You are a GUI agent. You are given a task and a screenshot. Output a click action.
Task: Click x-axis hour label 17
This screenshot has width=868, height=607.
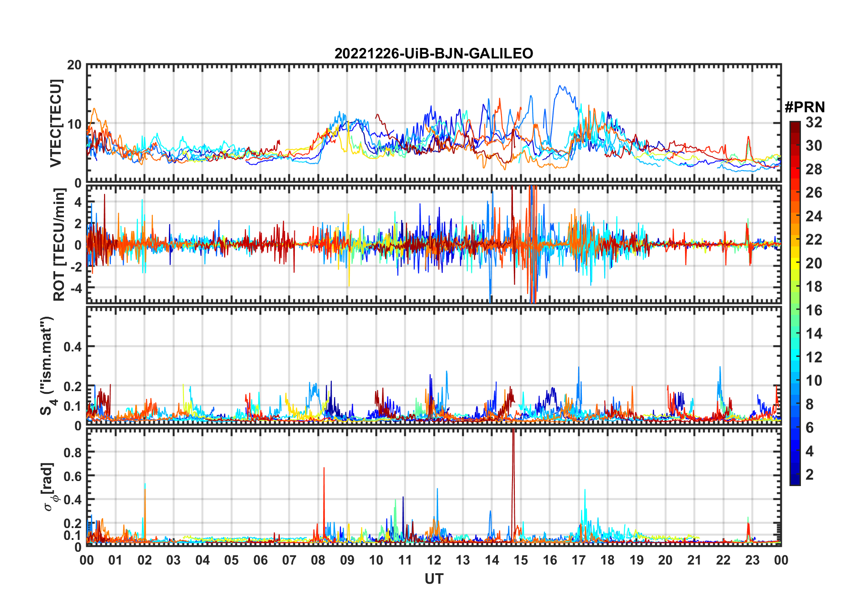tap(579, 560)
